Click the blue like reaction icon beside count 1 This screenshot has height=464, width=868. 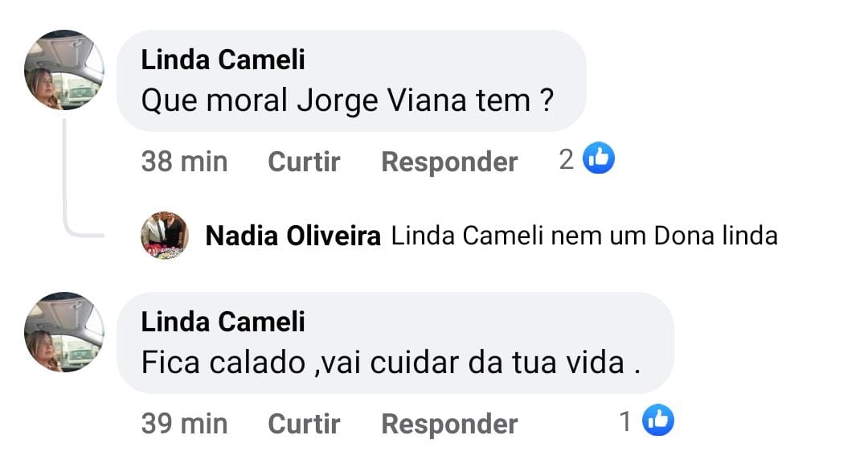pos(657,421)
